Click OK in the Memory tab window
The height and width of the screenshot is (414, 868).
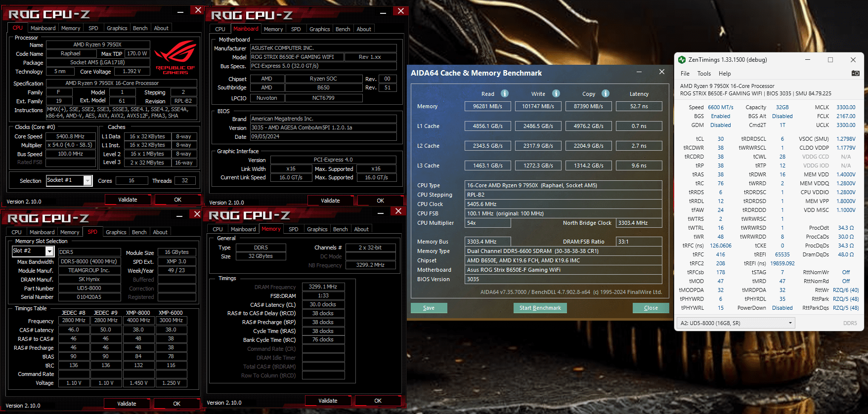click(378, 401)
